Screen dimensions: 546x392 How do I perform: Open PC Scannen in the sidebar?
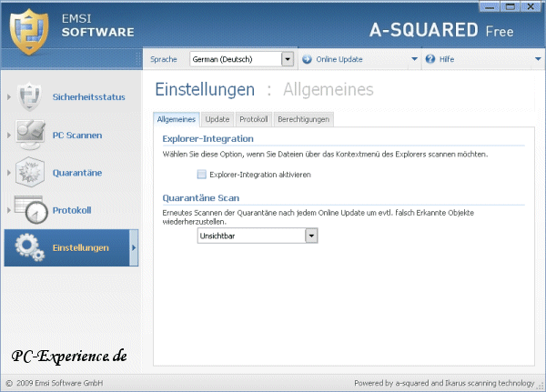point(77,135)
